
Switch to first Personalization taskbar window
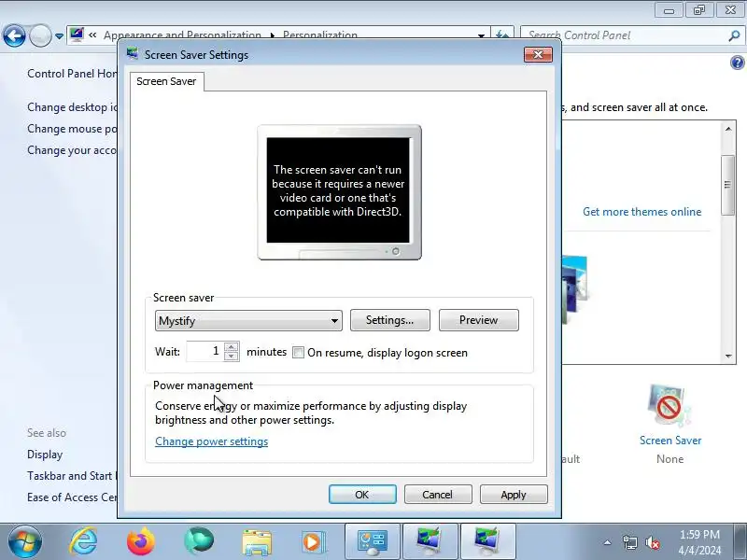click(430, 542)
